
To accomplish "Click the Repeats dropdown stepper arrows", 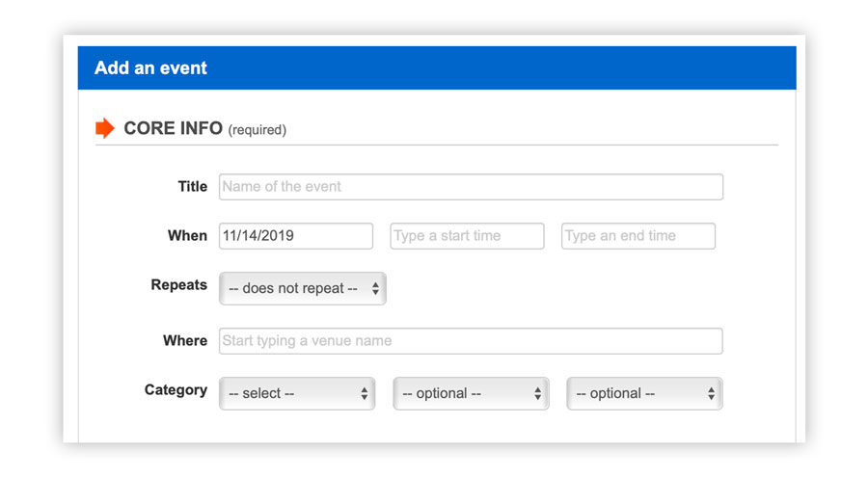I will coord(375,288).
